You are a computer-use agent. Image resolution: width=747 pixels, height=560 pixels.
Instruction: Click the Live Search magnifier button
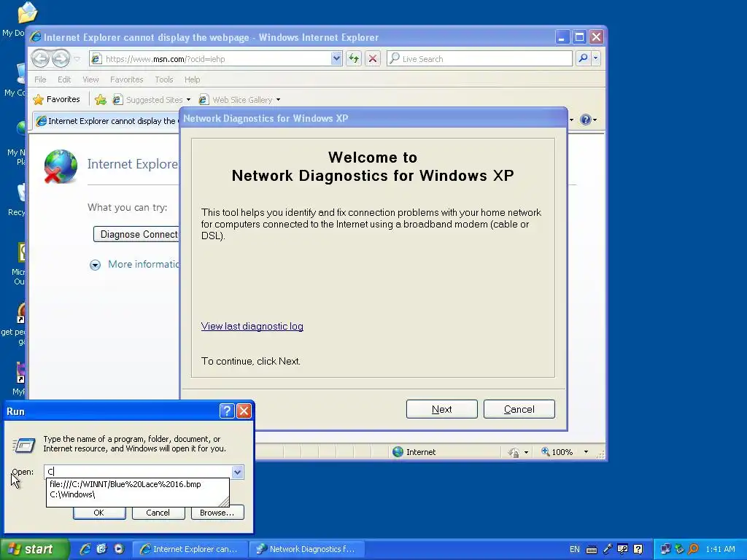(583, 58)
